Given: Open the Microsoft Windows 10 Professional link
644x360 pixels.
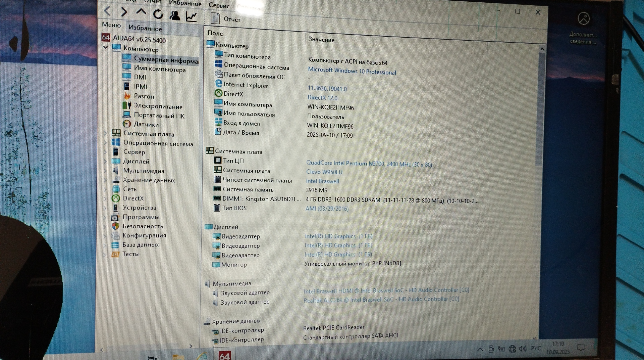Looking at the screenshot, I should point(352,71).
